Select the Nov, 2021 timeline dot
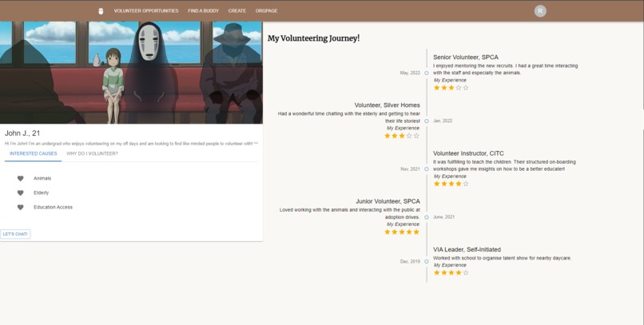The image size is (644, 325). tap(427, 169)
